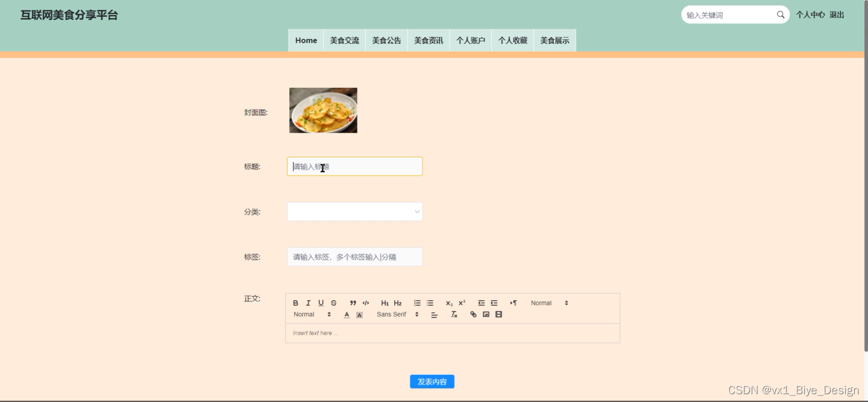Image resolution: width=868 pixels, height=402 pixels.
Task: Click into the editor text area
Action: tap(453, 333)
